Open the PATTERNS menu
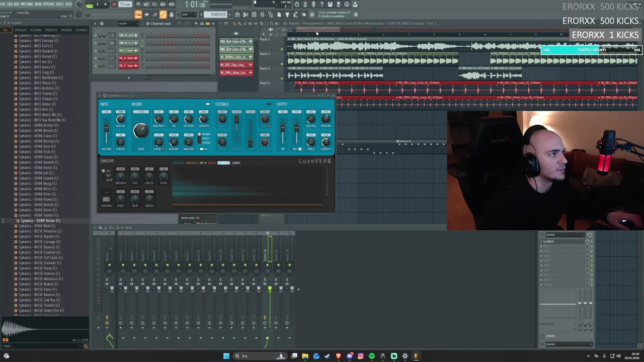644x362 pixels. [27, 4]
